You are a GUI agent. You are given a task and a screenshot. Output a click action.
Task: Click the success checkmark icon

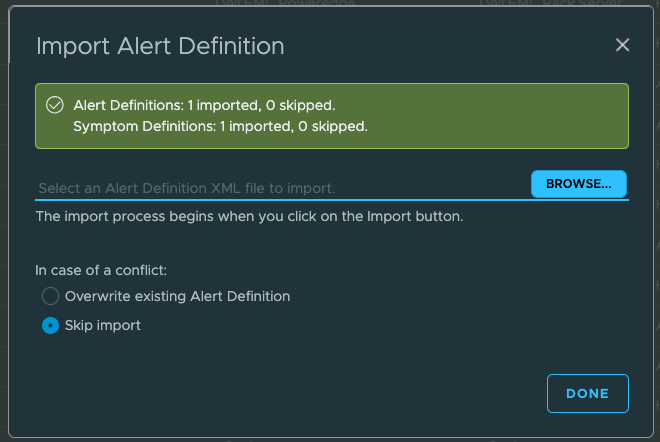pyautogui.click(x=54, y=105)
